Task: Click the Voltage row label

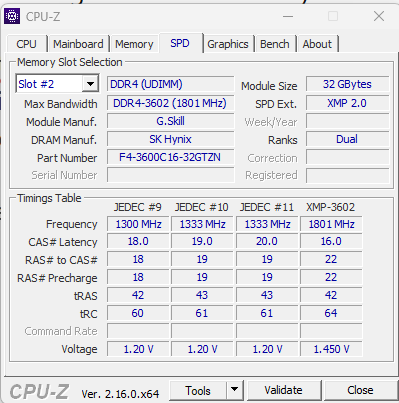Action: [79, 349]
